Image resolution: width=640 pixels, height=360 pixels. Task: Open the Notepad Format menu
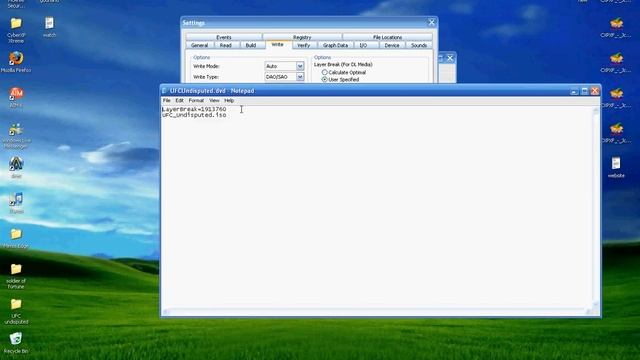point(196,100)
